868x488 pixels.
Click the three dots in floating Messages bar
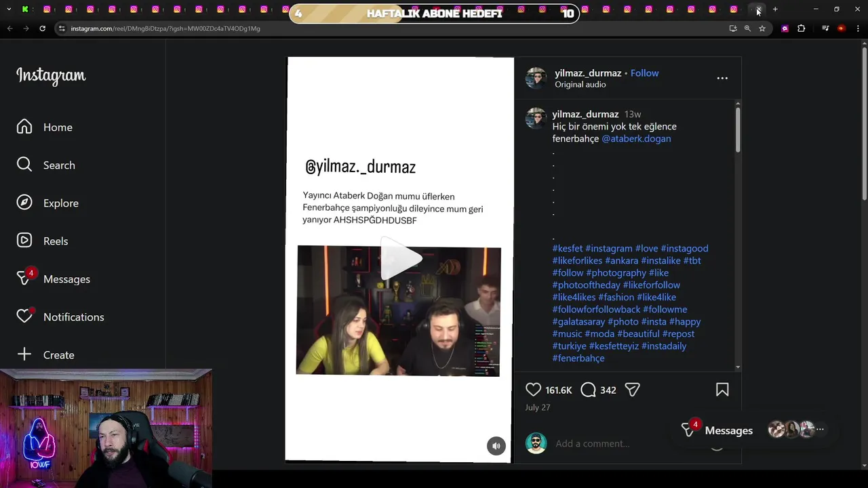coord(820,429)
